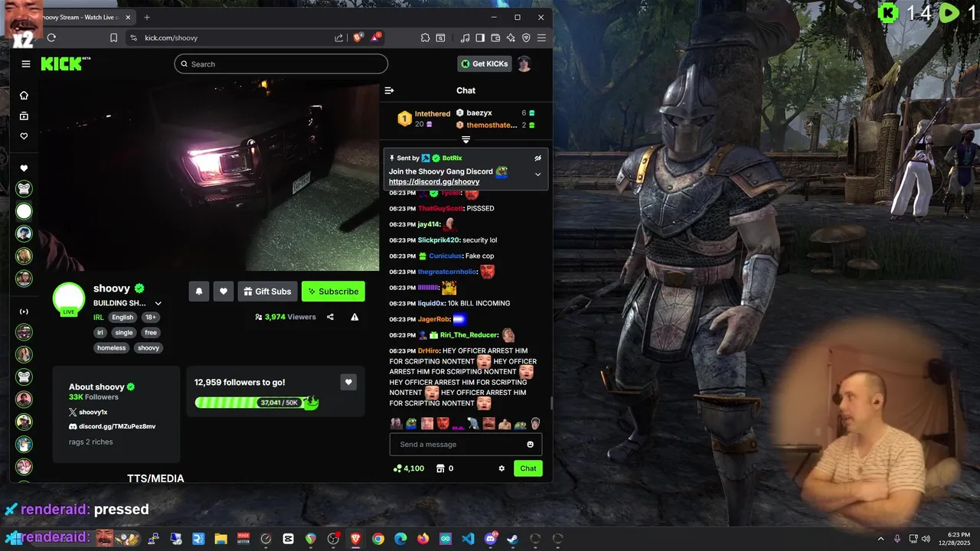Open the emote picker in chat
The image size is (980, 551).
coord(530,445)
